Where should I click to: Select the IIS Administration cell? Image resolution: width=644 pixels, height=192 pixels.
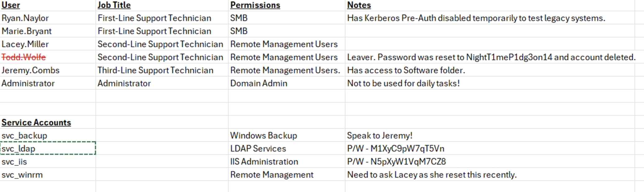(x=264, y=162)
